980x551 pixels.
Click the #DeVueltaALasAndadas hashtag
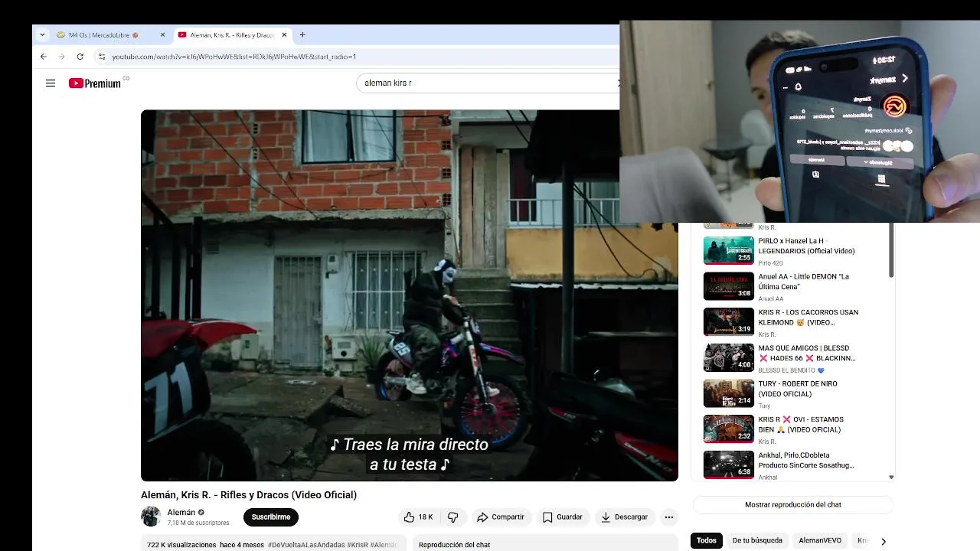click(x=306, y=545)
